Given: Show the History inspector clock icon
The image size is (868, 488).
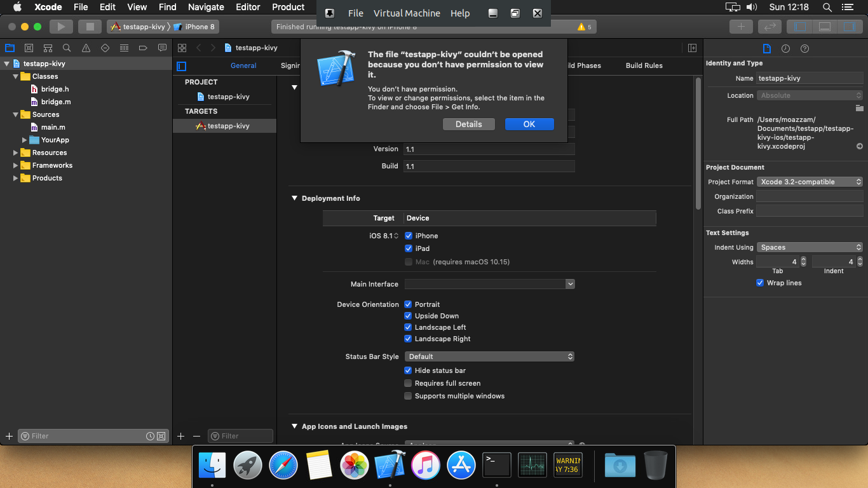Looking at the screenshot, I should pos(785,48).
